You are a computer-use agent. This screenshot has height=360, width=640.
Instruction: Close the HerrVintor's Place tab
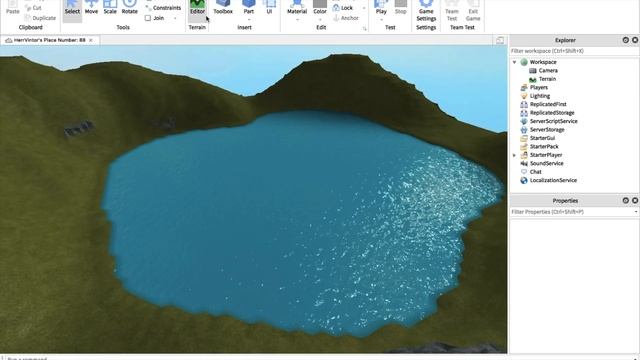[x=91, y=40]
